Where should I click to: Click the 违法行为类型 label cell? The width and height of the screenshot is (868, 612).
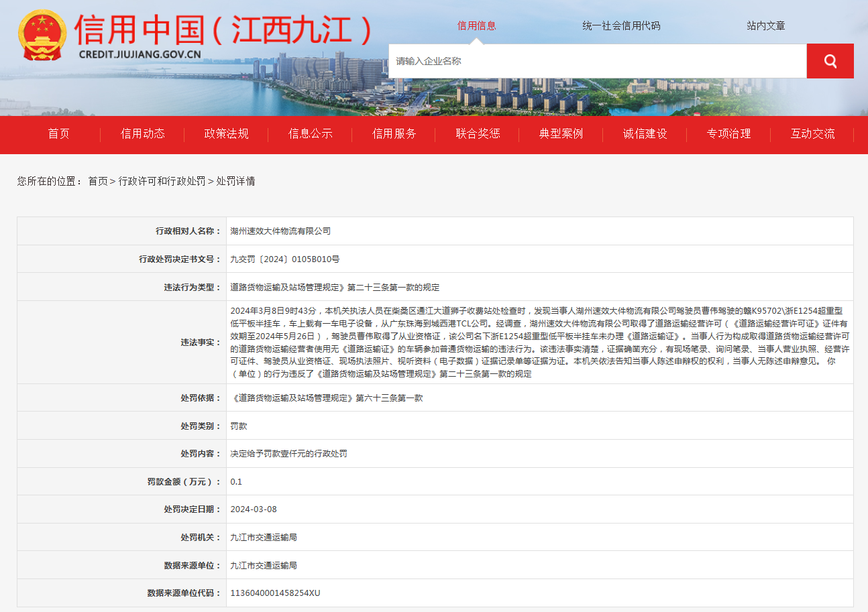(x=121, y=287)
